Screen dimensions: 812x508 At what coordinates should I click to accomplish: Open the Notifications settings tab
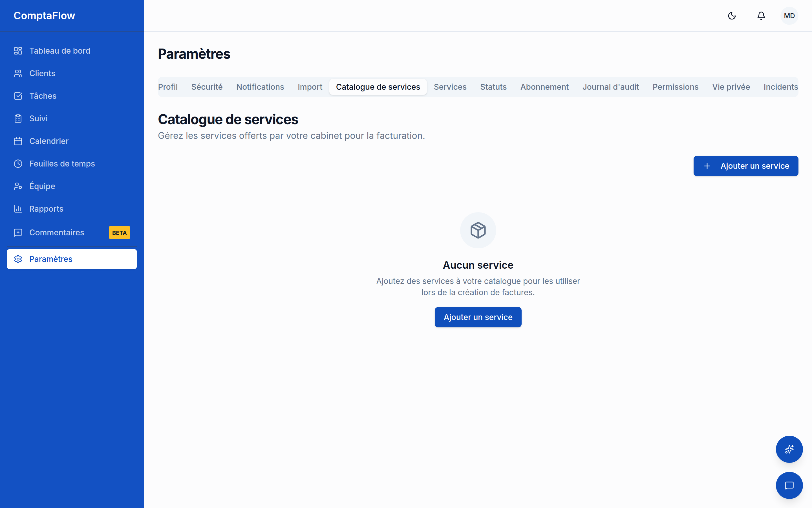pyautogui.click(x=260, y=87)
